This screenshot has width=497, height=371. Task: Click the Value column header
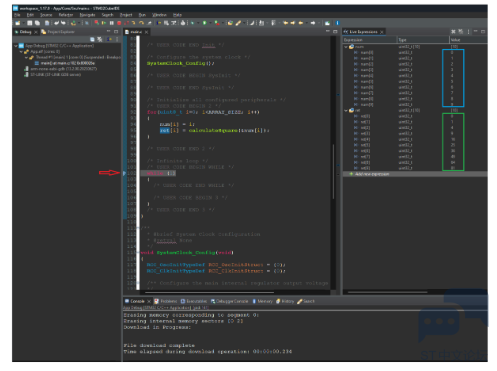pyautogui.click(x=468, y=40)
